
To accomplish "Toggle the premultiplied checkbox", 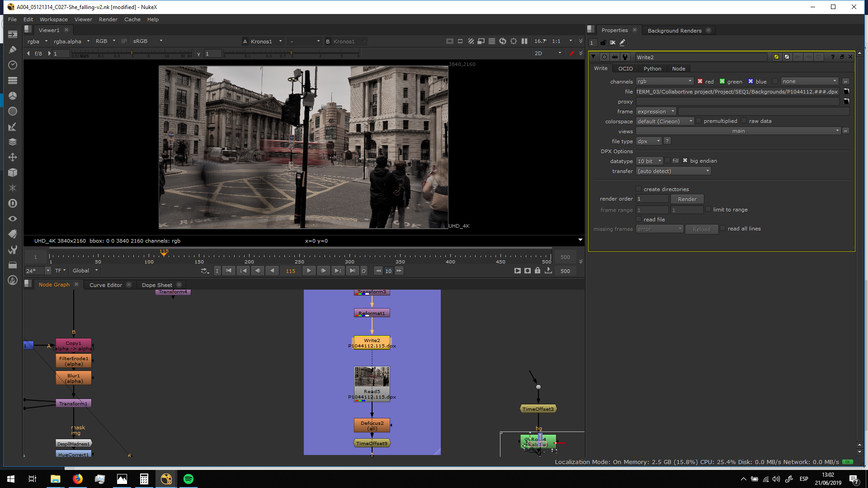I will (699, 121).
